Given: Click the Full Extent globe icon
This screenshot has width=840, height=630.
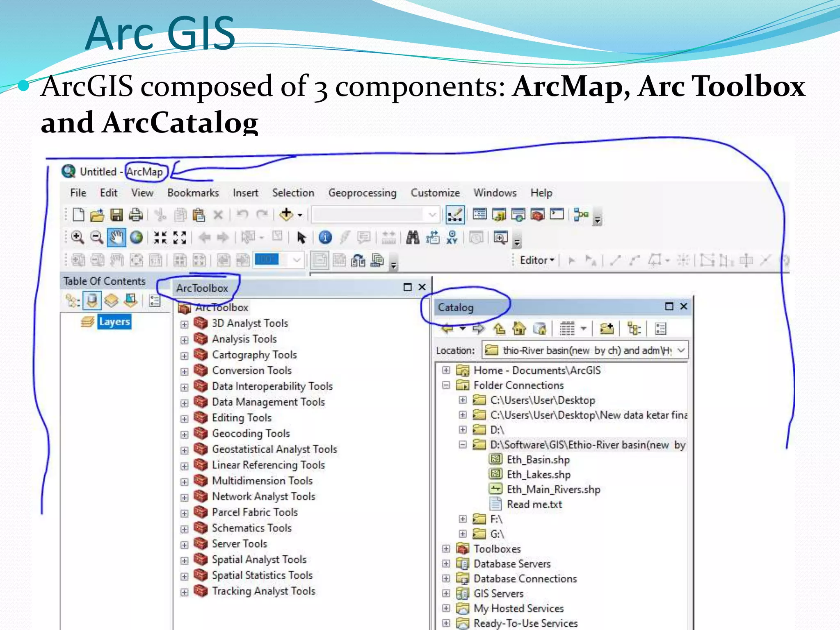Looking at the screenshot, I should point(136,237).
